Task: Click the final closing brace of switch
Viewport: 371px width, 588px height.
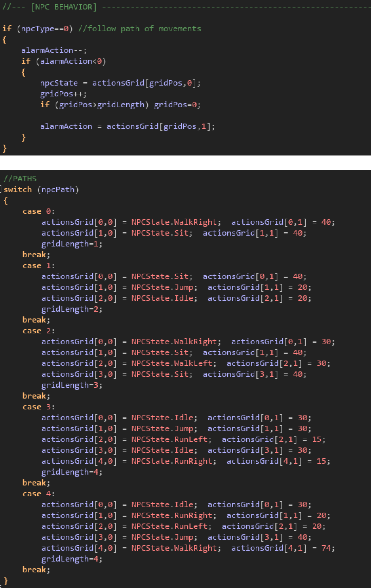Action: [x=5, y=581]
